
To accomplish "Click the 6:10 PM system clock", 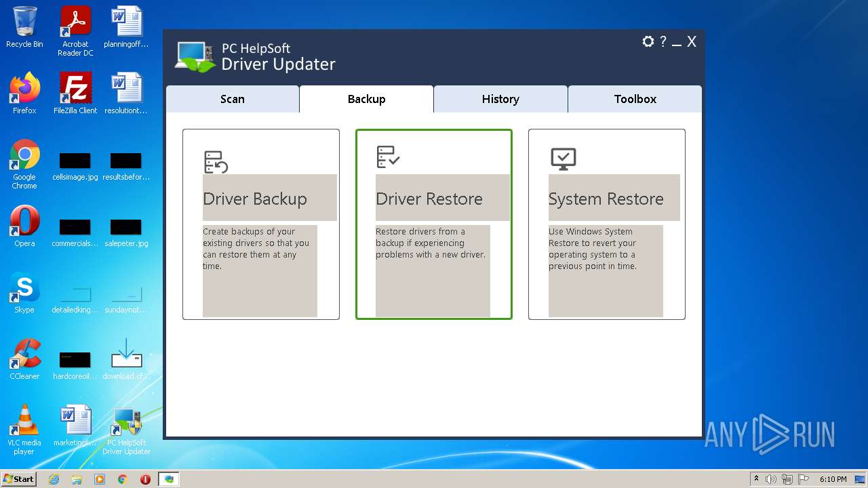I will coord(833,479).
